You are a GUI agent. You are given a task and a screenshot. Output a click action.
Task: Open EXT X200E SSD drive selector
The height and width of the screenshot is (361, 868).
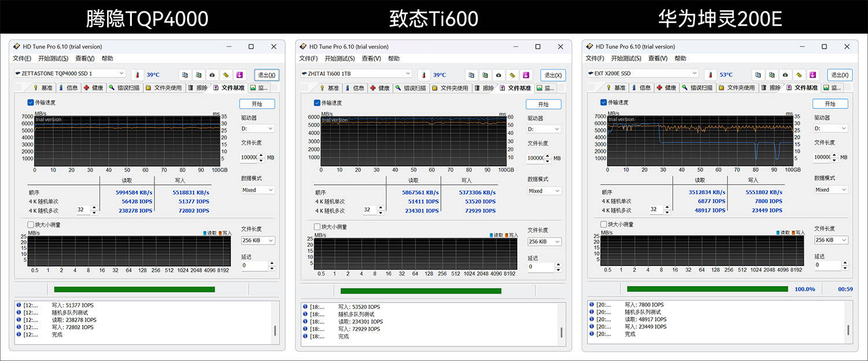point(642,74)
